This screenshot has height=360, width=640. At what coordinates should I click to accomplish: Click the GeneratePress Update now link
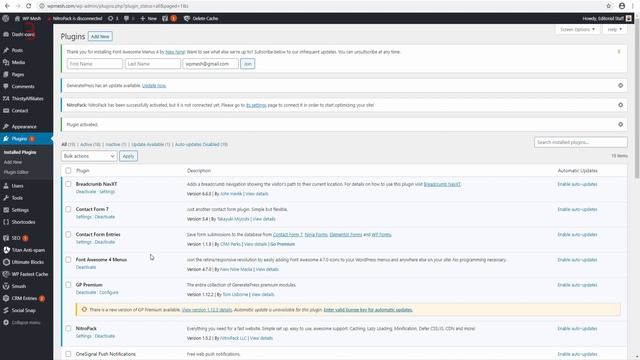point(154,86)
